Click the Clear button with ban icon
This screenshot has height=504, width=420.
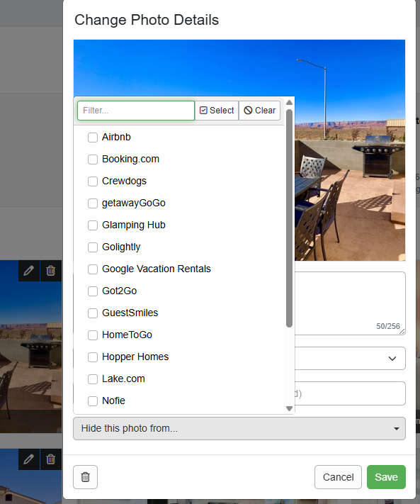[x=259, y=111]
